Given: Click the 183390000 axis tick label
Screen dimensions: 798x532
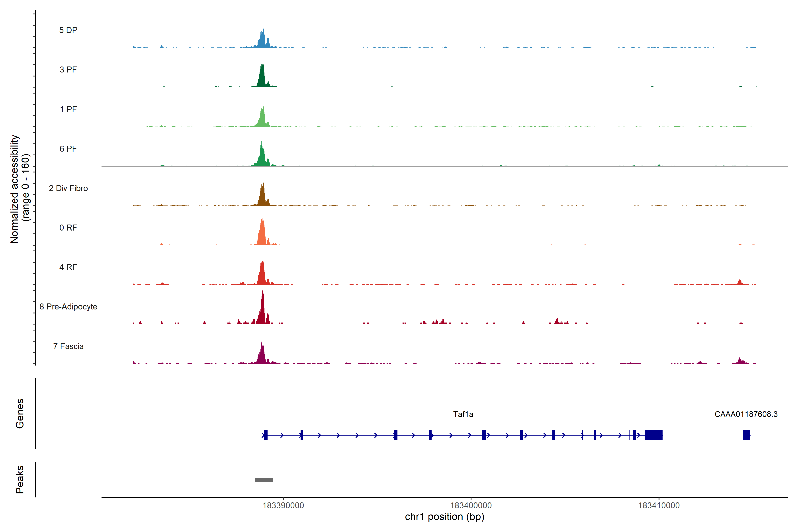Looking at the screenshot, I should 283,506.
